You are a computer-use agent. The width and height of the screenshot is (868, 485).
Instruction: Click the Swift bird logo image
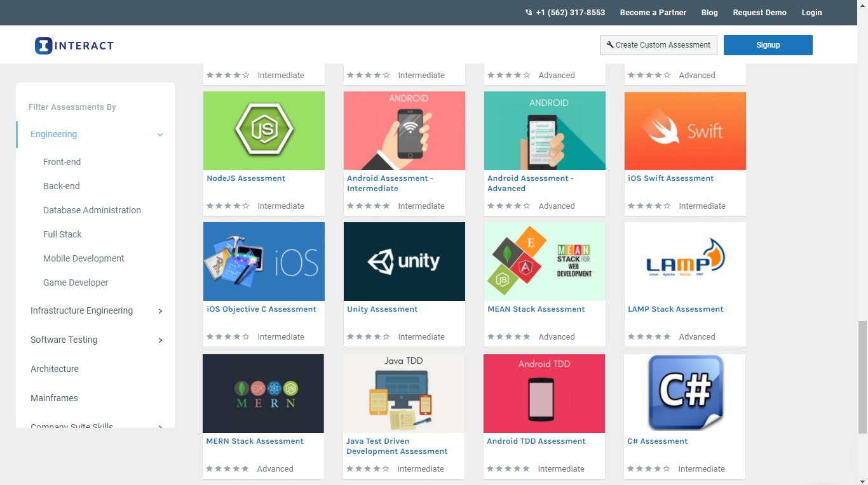tap(685, 131)
